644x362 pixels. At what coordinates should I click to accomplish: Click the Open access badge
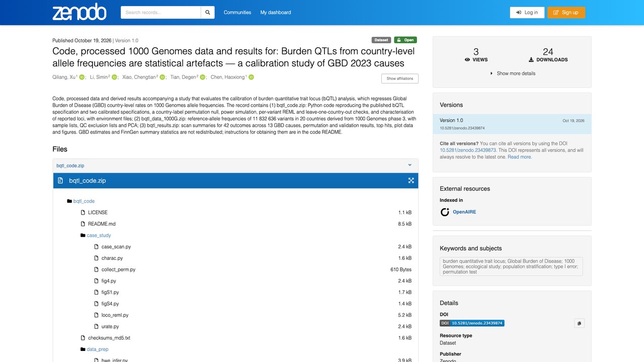(406, 40)
